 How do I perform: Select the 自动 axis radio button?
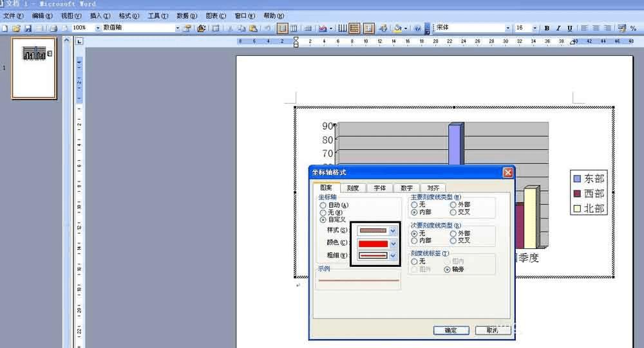(x=323, y=205)
